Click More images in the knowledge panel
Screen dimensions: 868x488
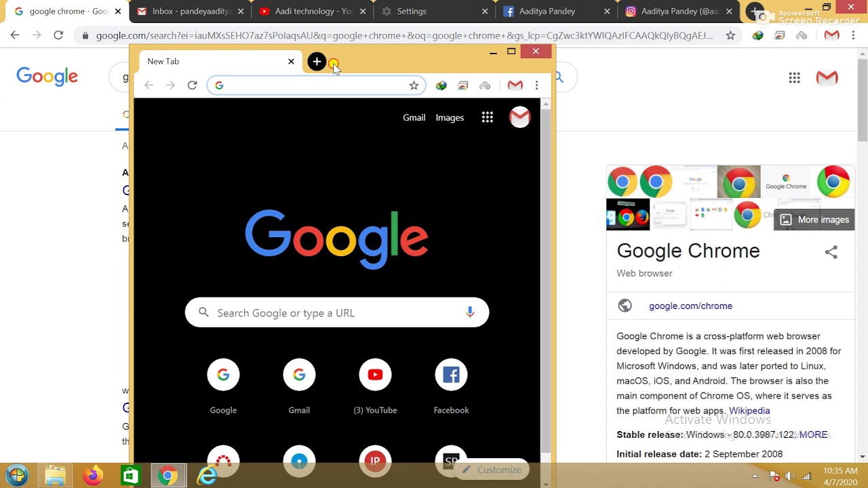pos(814,220)
